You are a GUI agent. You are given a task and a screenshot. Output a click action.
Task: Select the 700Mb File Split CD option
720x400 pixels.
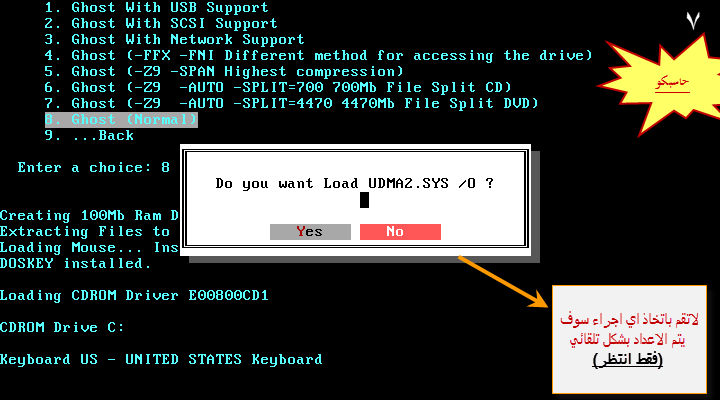click(278, 88)
